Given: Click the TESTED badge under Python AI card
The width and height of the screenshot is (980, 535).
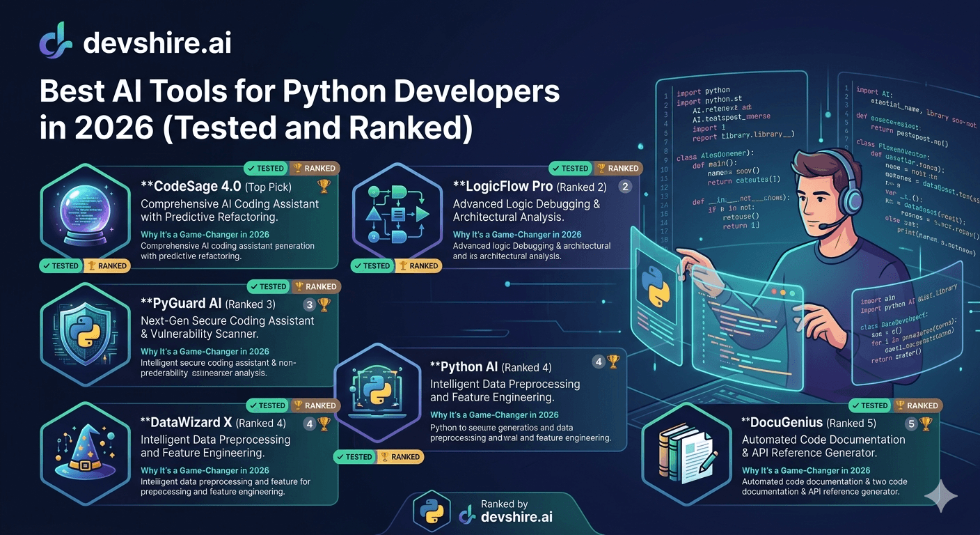Looking at the screenshot, I should point(354,457).
